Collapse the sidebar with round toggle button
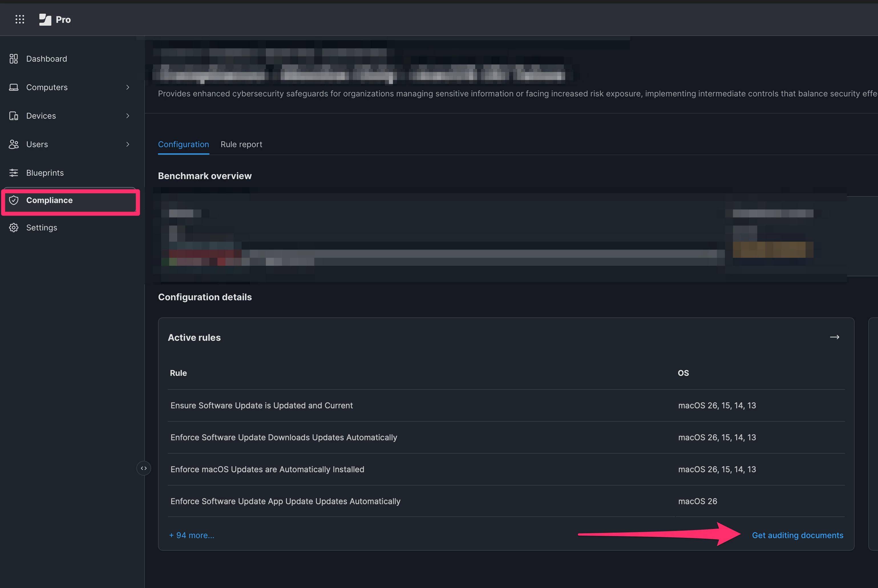 click(144, 468)
